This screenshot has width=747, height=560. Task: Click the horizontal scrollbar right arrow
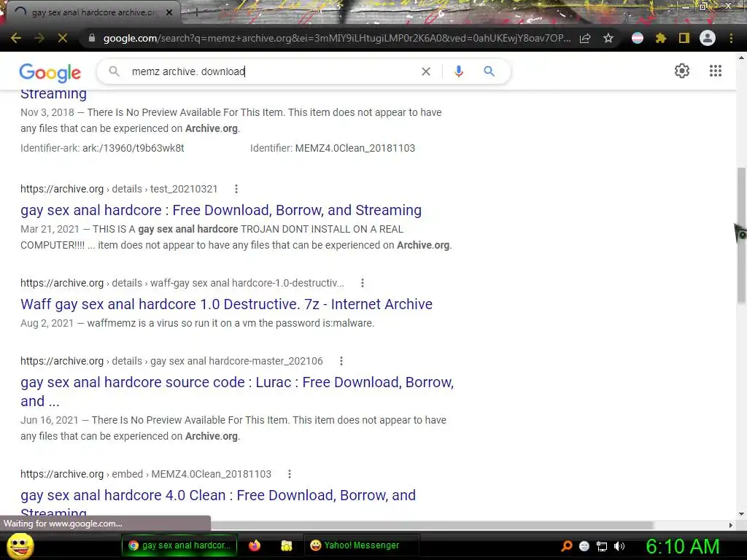click(x=731, y=525)
